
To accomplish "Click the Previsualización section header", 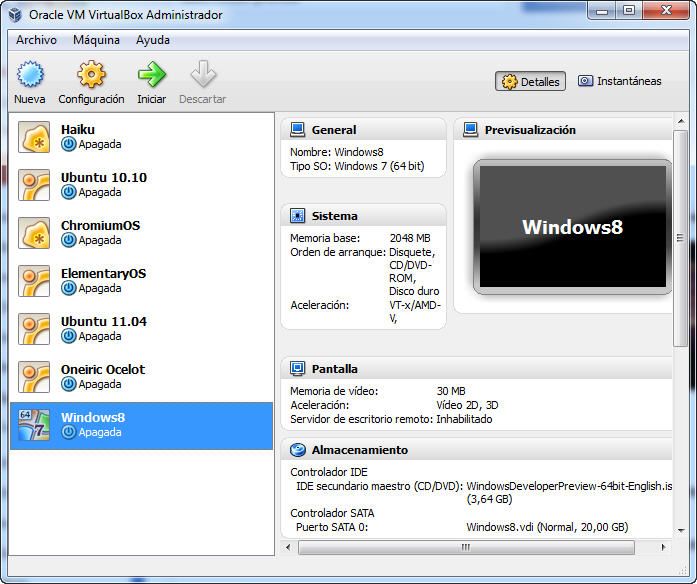I will point(530,130).
